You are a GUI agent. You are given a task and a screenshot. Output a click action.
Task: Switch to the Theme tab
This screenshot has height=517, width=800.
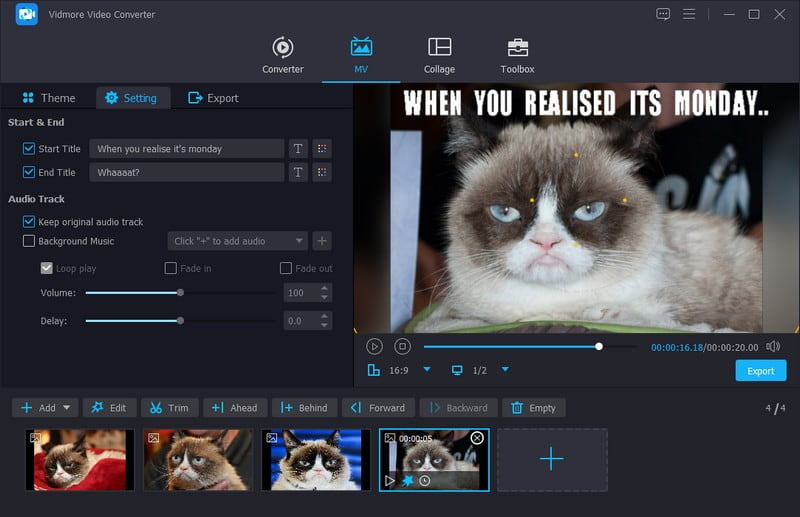48,98
